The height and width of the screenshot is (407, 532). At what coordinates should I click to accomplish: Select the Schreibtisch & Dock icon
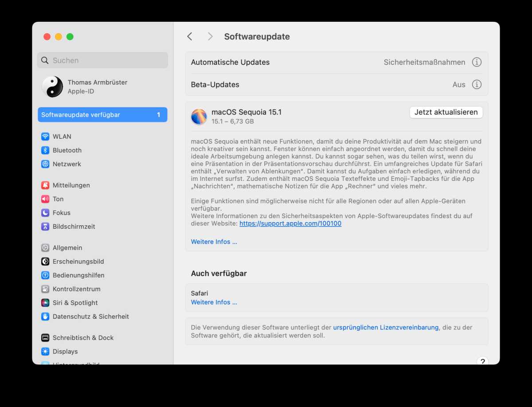click(45, 338)
